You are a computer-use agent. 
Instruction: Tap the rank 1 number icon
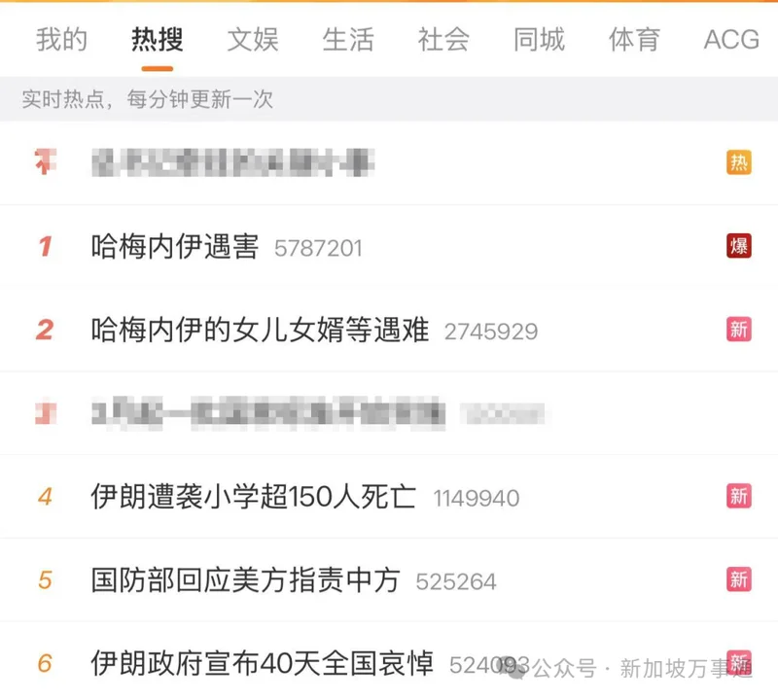pos(45,246)
